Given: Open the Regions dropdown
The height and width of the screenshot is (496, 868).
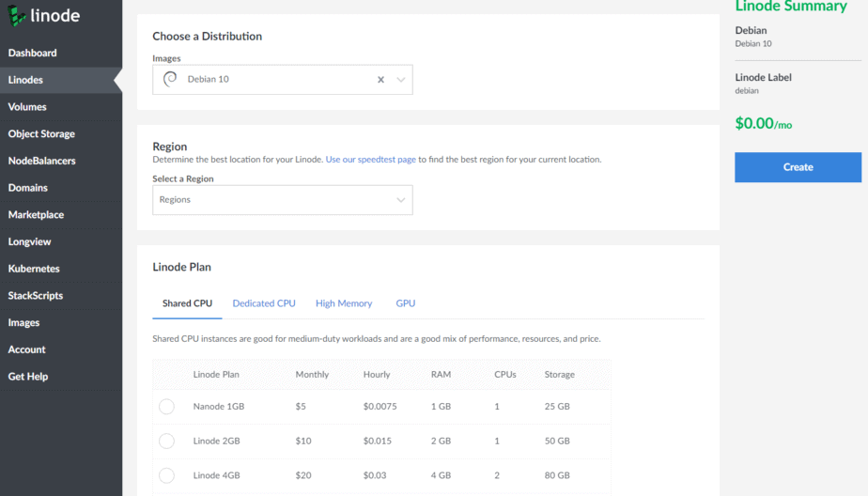Looking at the screenshot, I should (x=282, y=200).
